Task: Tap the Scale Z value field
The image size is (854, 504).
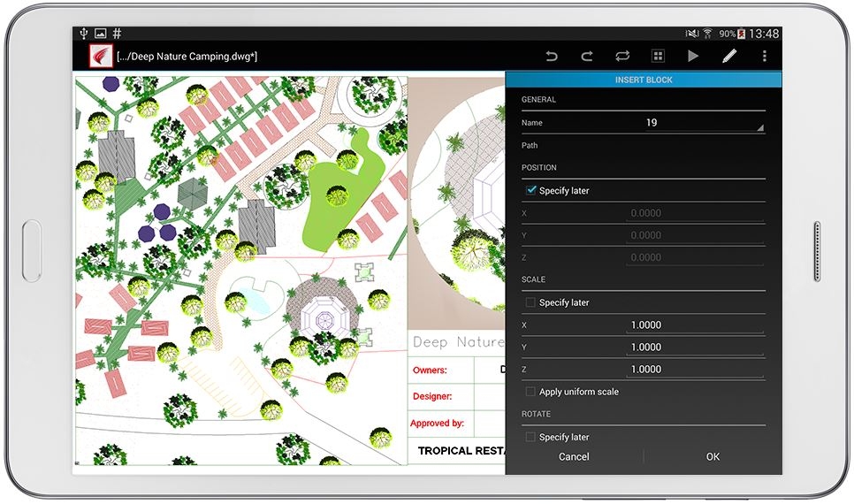Action: [695, 370]
